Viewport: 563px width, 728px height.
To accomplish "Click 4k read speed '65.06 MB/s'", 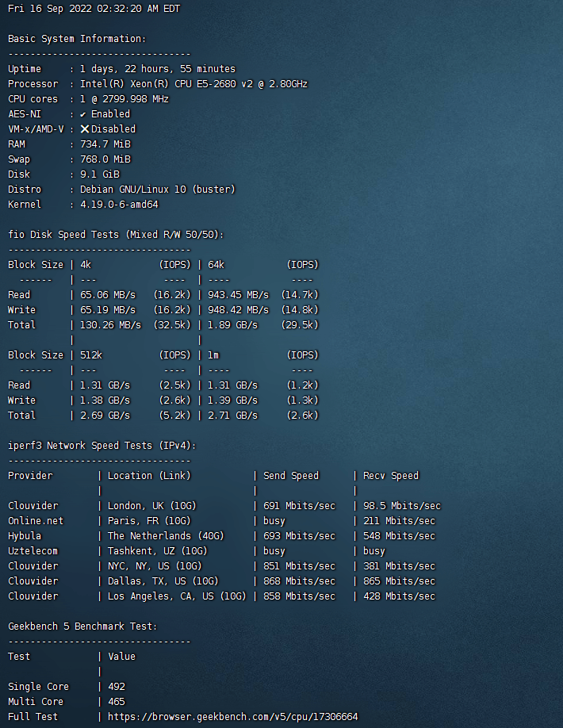I will (108, 295).
